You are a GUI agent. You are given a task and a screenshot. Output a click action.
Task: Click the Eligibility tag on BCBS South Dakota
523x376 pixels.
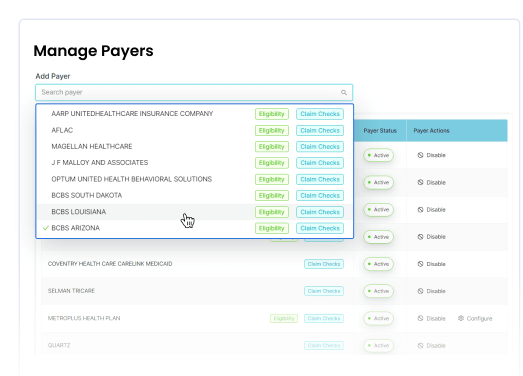(272, 196)
